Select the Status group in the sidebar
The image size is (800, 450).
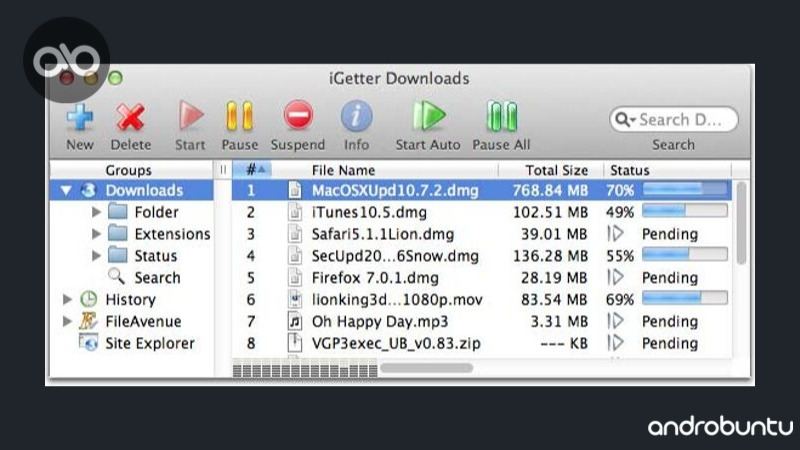coord(156,256)
